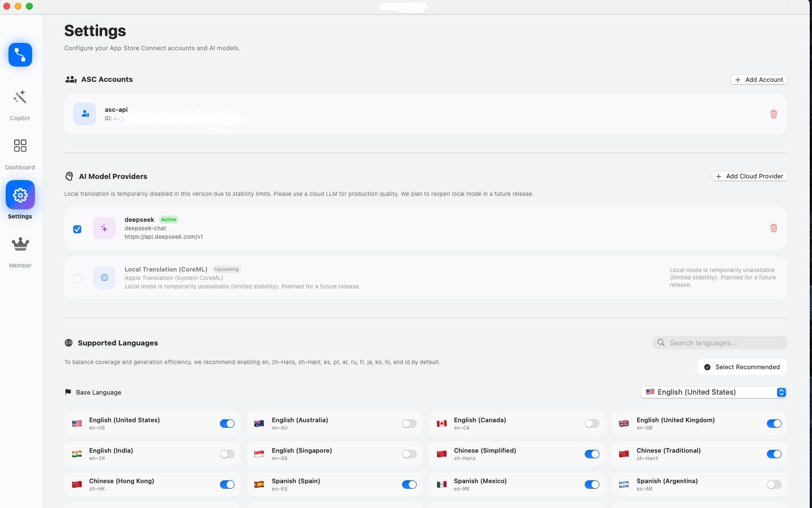Uncheck the deepseek provider checkbox
The image size is (812, 508).
point(77,230)
